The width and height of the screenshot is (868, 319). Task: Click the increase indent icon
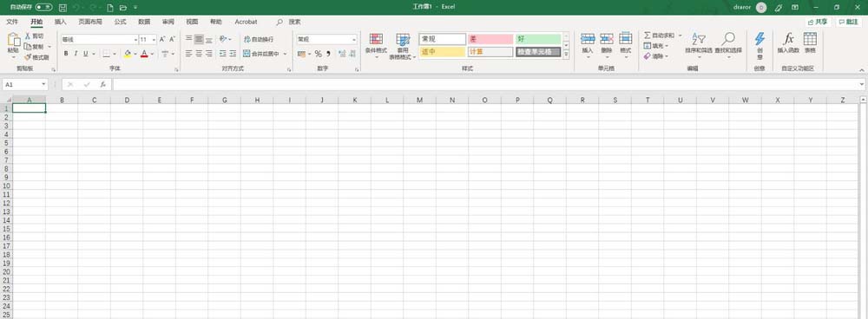pos(233,54)
